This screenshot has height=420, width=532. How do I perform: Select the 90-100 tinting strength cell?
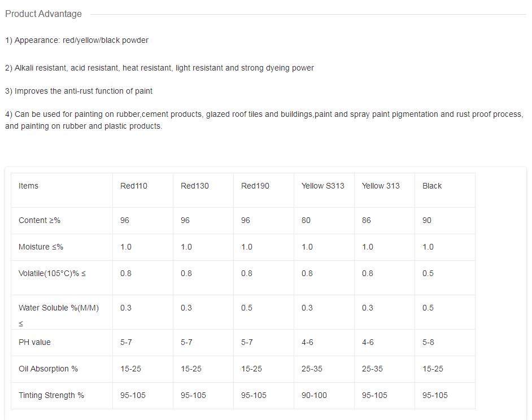coord(314,395)
